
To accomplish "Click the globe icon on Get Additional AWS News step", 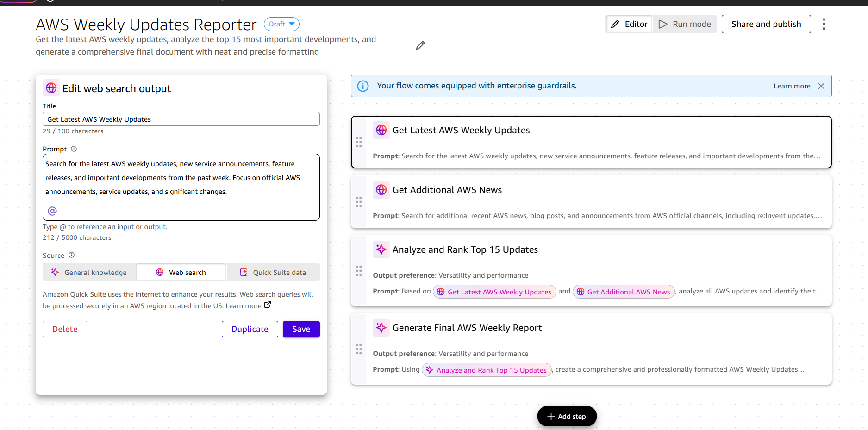I will coord(381,189).
